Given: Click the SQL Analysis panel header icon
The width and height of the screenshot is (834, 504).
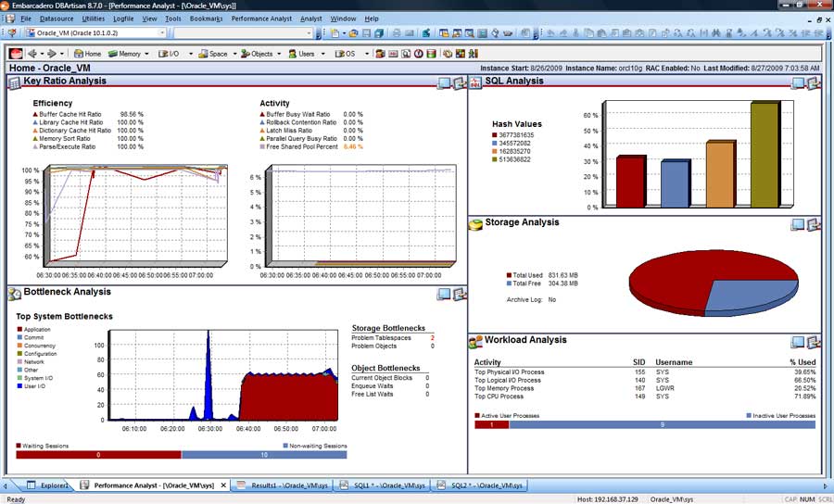Looking at the screenshot, I should point(475,83).
